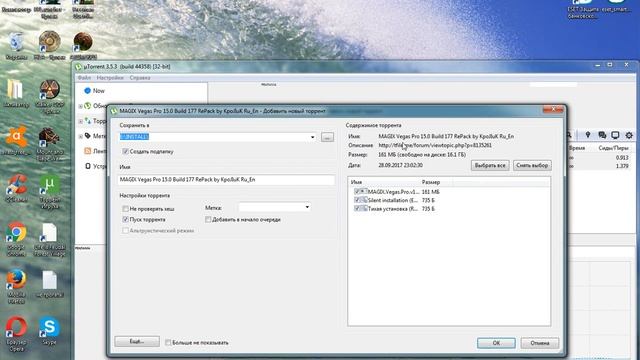
Task: Click the 'Ещё...' button at dialog bottom
Action: [x=137, y=341]
